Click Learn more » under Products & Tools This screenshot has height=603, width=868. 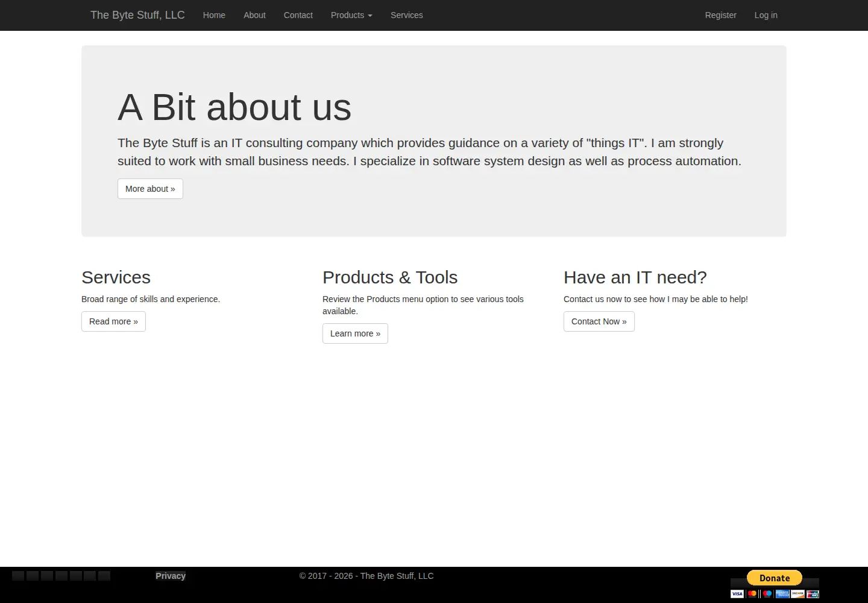(x=355, y=333)
